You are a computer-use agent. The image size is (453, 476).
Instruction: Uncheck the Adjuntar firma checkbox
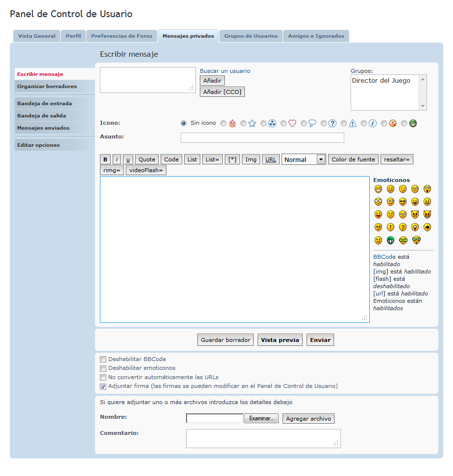pos(103,386)
